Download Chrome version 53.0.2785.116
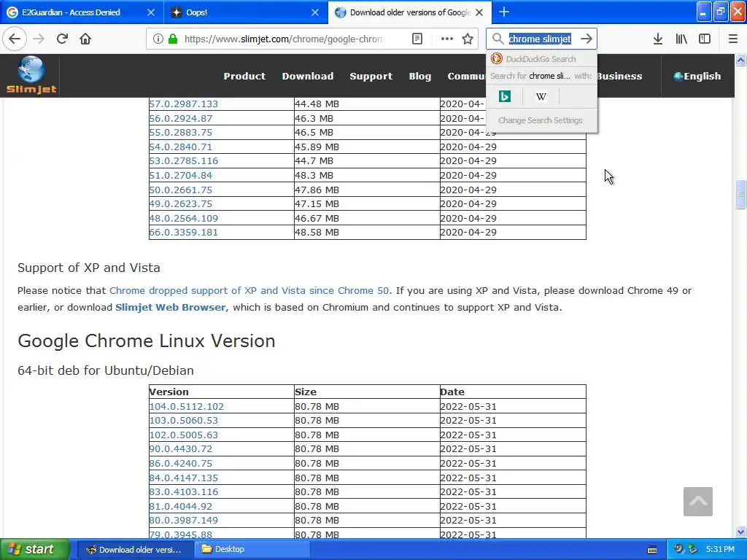This screenshot has height=560, width=747. point(183,161)
